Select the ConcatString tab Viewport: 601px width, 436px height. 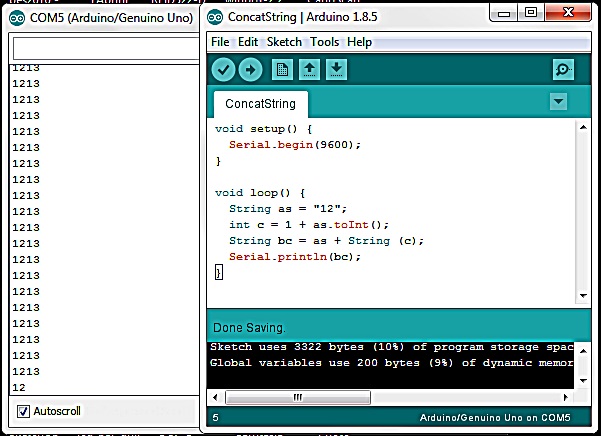(261, 104)
